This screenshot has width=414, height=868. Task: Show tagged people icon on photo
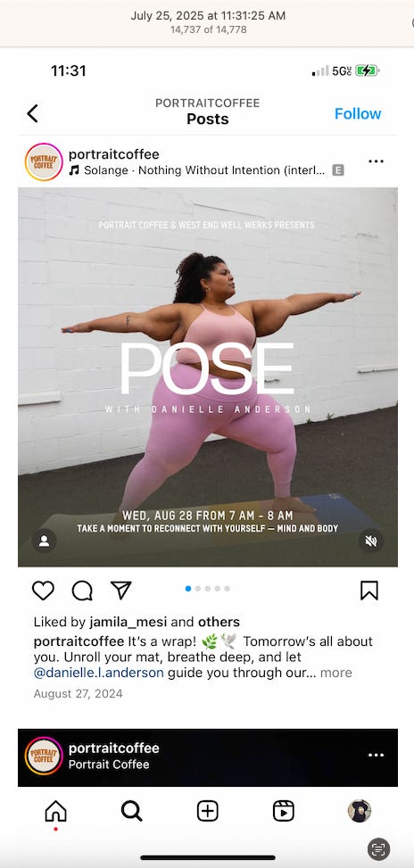pyautogui.click(x=45, y=541)
